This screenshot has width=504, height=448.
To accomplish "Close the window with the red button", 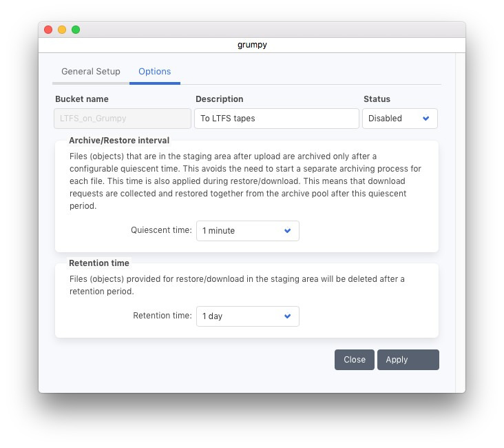I will (48, 30).
